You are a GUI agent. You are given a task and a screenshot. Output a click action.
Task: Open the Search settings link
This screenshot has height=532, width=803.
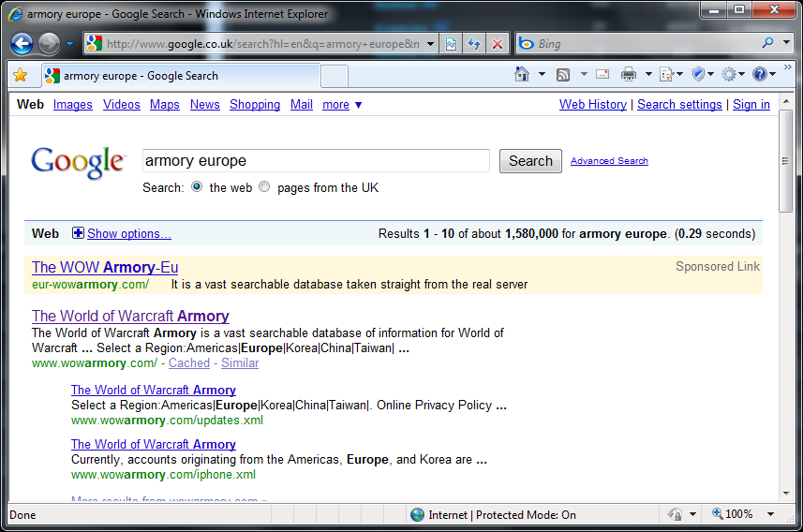[x=679, y=105]
